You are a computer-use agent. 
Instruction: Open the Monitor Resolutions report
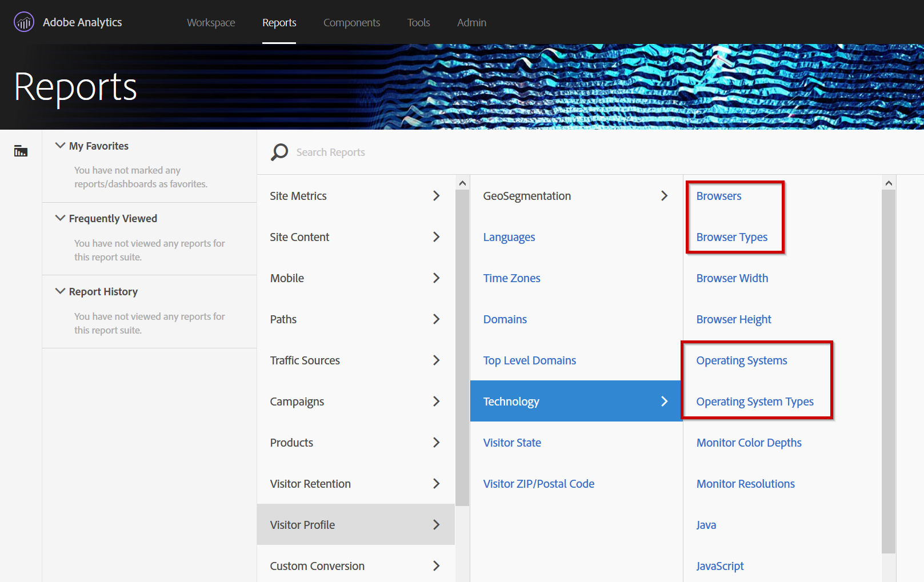(745, 484)
